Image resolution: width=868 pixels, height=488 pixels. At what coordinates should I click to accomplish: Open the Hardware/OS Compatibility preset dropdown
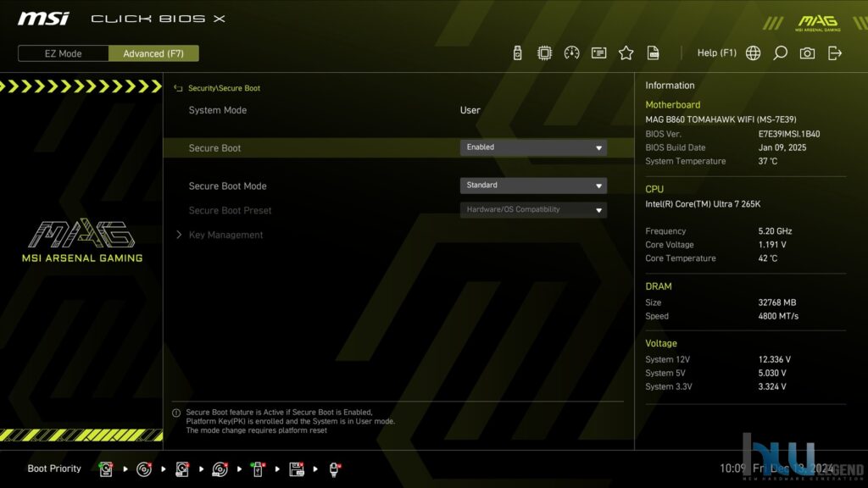(x=533, y=210)
